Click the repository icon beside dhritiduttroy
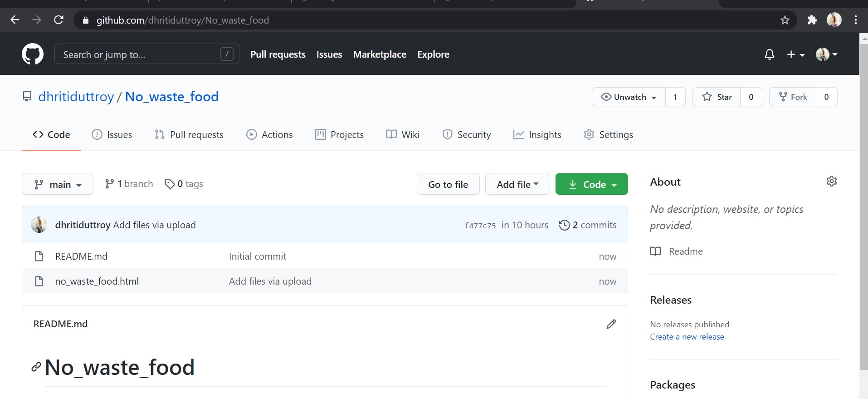The image size is (868, 399). (x=27, y=97)
